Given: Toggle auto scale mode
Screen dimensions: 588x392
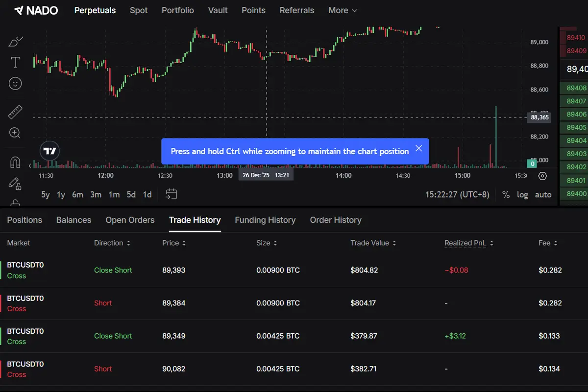Looking at the screenshot, I should pos(543,195).
